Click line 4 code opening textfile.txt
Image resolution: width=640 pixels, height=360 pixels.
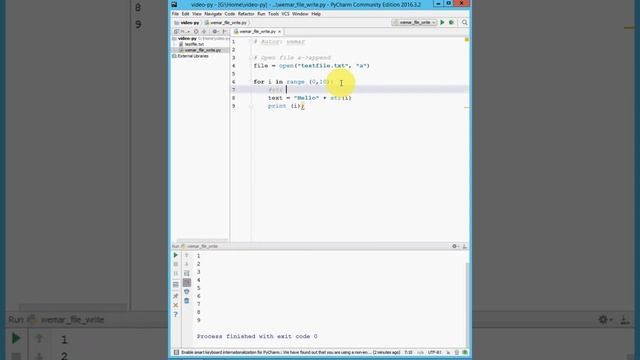click(x=311, y=66)
